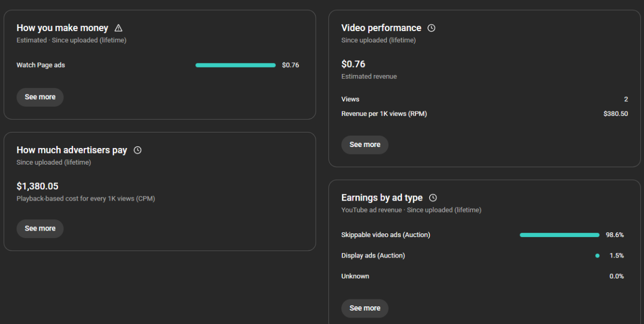Select the Revenue per 1K views (RPM) row
The image size is (644, 324).
[384, 114]
